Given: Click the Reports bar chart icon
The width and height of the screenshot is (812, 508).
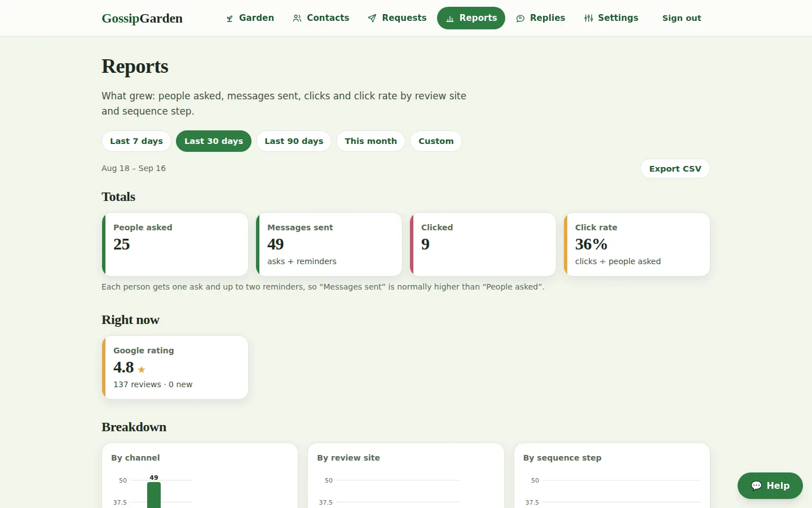Looking at the screenshot, I should pos(450,19).
